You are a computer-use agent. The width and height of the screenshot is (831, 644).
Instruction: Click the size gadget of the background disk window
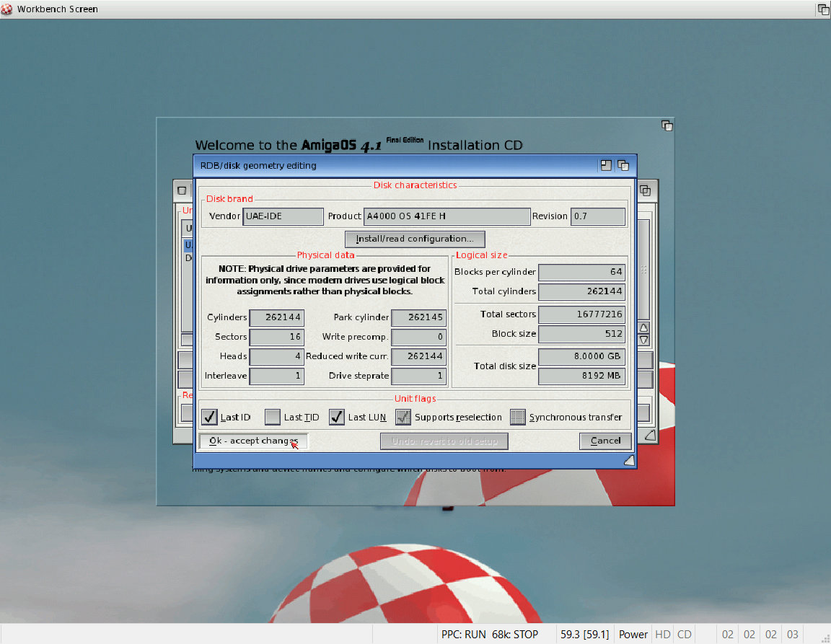(650, 435)
